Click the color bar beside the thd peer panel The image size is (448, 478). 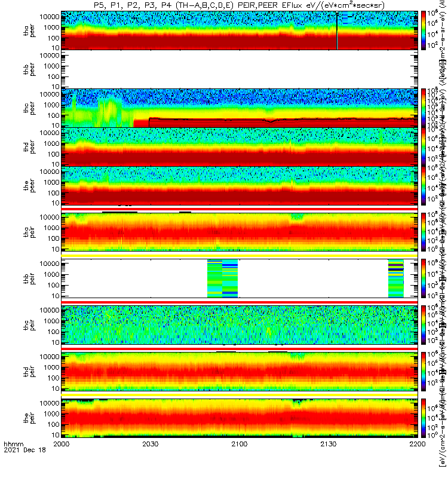(424, 146)
